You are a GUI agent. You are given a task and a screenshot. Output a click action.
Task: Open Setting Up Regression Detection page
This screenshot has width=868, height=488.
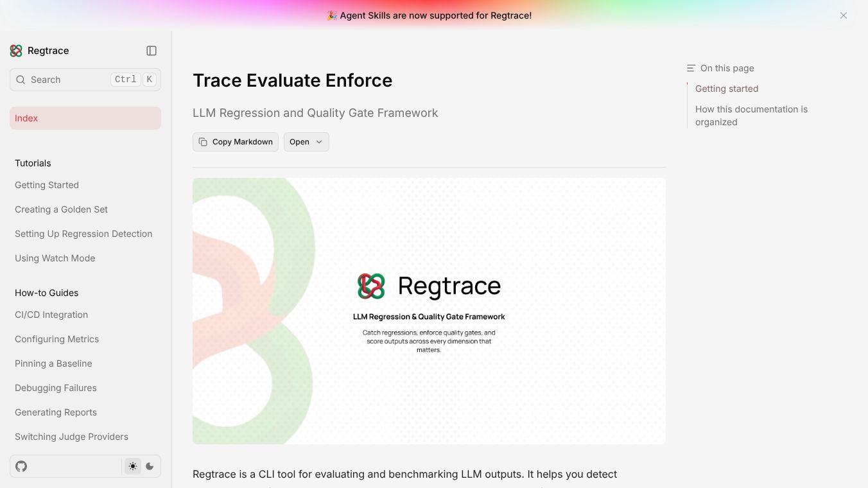83,234
